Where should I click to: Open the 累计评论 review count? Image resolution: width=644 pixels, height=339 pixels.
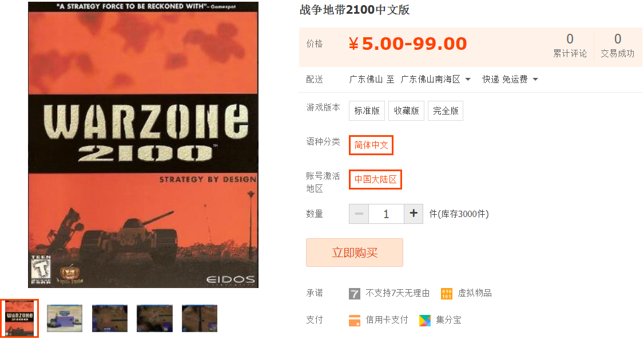pos(570,46)
